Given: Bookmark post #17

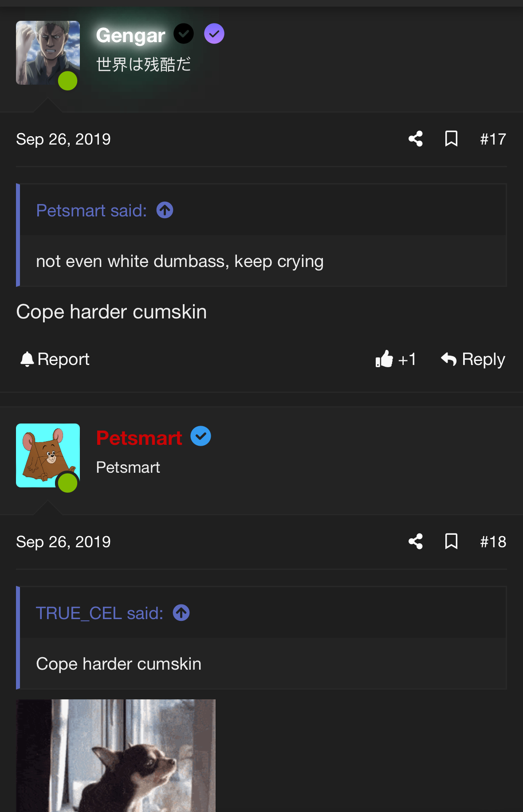Looking at the screenshot, I should point(451,139).
